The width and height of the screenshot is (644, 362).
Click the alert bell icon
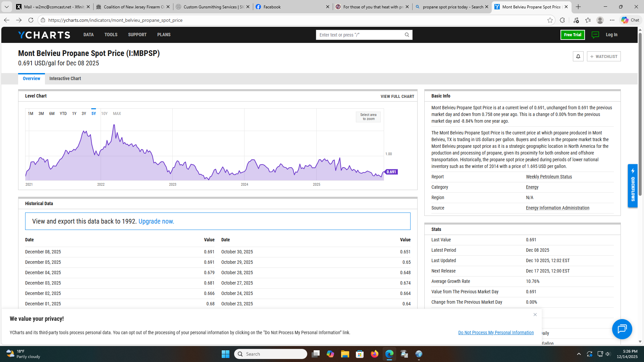tap(578, 56)
